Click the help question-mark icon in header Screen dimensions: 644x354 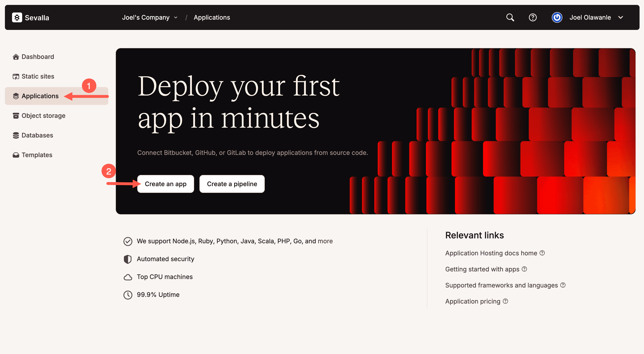tap(533, 17)
